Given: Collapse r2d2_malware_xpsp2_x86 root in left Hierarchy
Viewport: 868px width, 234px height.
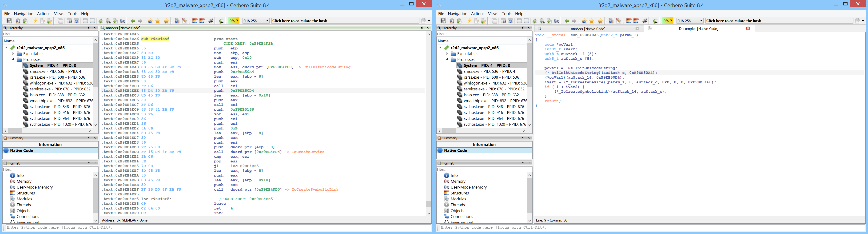Looking at the screenshot, I should pyautogui.click(x=6, y=48).
